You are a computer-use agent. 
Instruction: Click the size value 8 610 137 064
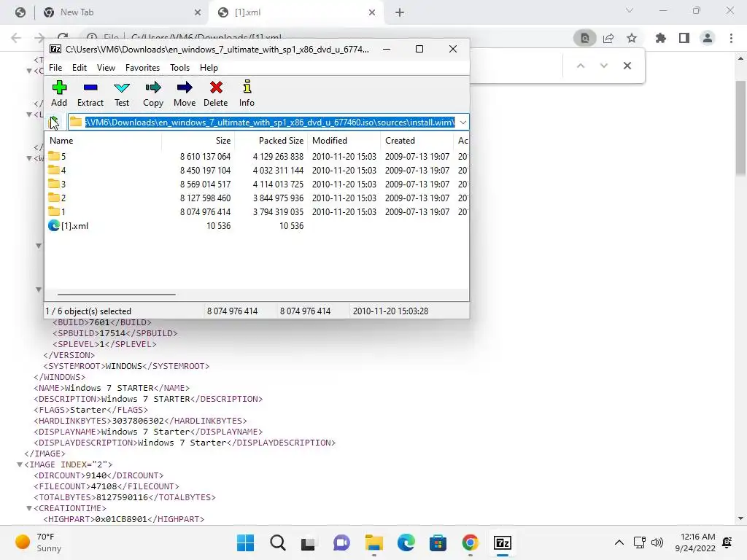coord(205,156)
